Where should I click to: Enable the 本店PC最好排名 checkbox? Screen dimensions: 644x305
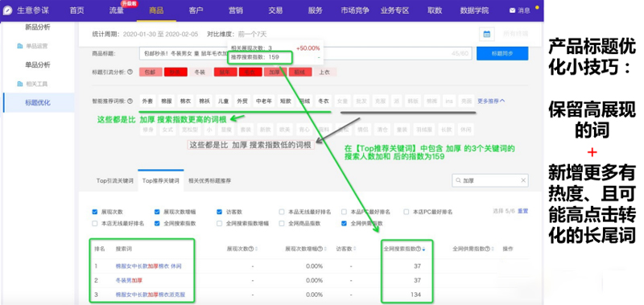[x=407, y=212]
